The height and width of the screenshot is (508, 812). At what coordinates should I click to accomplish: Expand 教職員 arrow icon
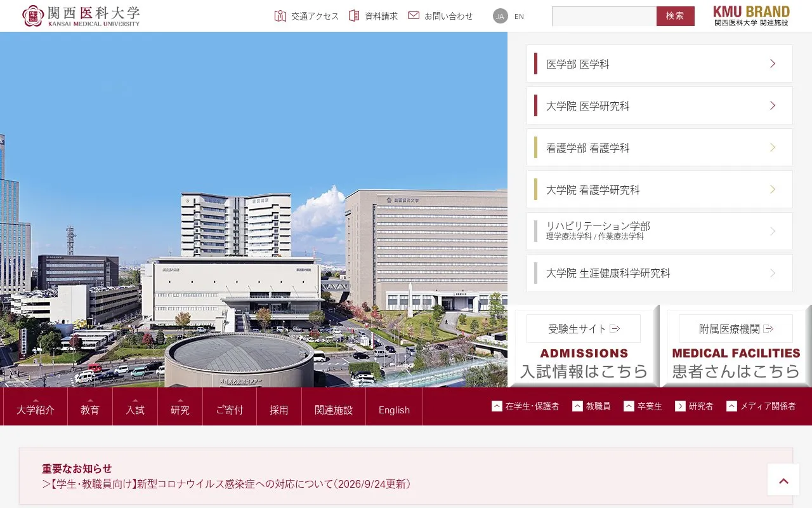pos(577,406)
